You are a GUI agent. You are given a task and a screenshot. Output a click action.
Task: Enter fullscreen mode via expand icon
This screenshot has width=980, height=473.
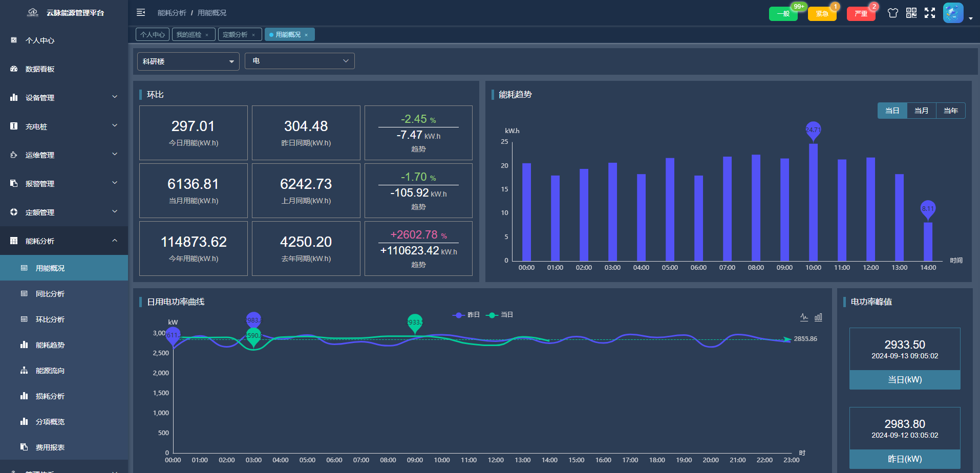pos(930,13)
